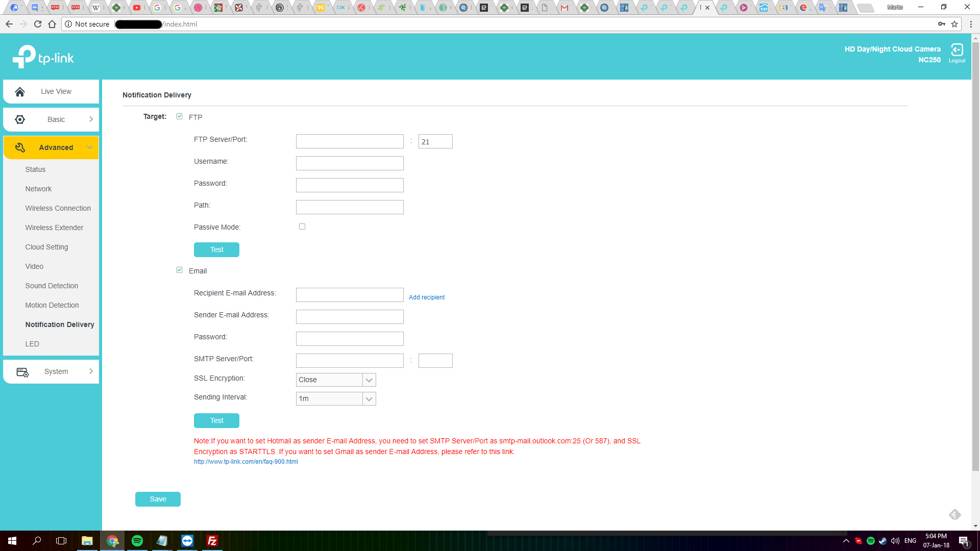Click the Live View home icon
This screenshot has height=551, width=980.
tap(20, 92)
